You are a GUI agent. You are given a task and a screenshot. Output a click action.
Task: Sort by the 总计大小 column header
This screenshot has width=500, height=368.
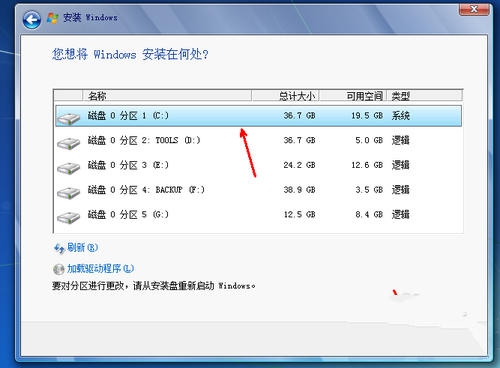coord(285,96)
